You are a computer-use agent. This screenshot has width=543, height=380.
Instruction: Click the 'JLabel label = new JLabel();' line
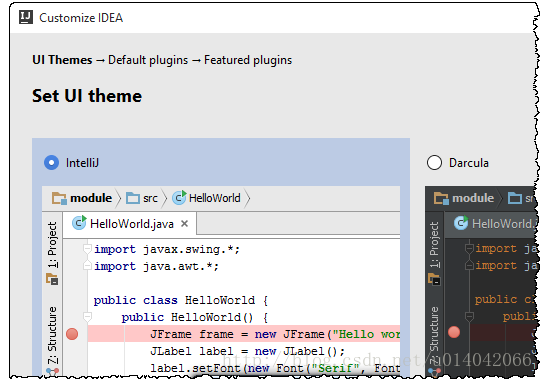(x=247, y=351)
